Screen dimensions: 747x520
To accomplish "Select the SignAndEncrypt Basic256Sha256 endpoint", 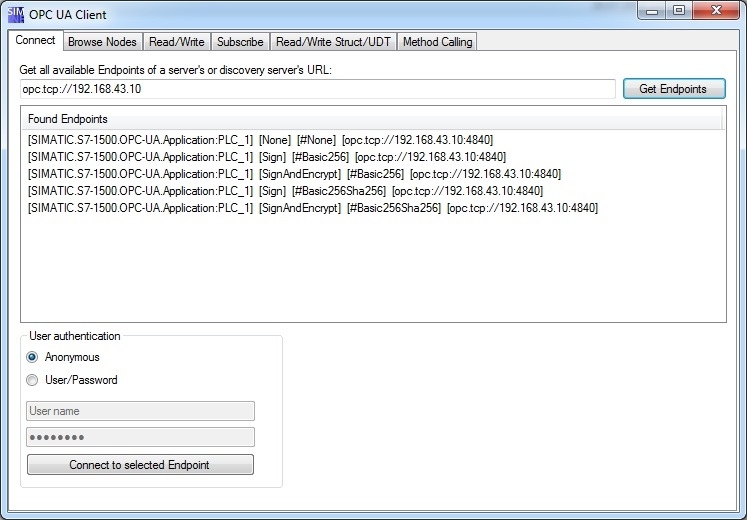I will [313, 208].
